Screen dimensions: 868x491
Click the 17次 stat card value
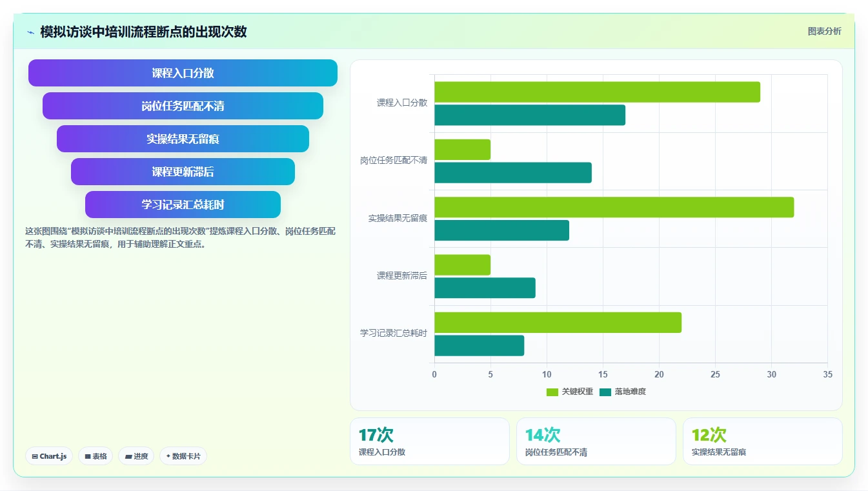click(x=376, y=435)
